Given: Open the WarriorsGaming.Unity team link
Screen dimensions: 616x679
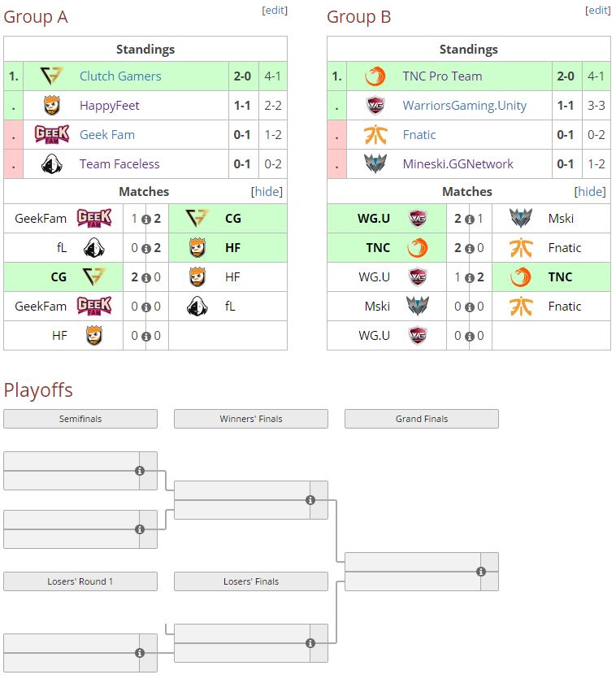Looking at the screenshot, I should click(x=464, y=106).
